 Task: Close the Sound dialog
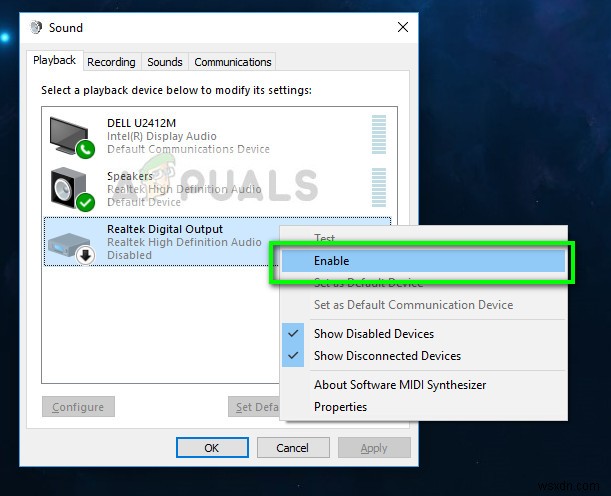coord(403,27)
